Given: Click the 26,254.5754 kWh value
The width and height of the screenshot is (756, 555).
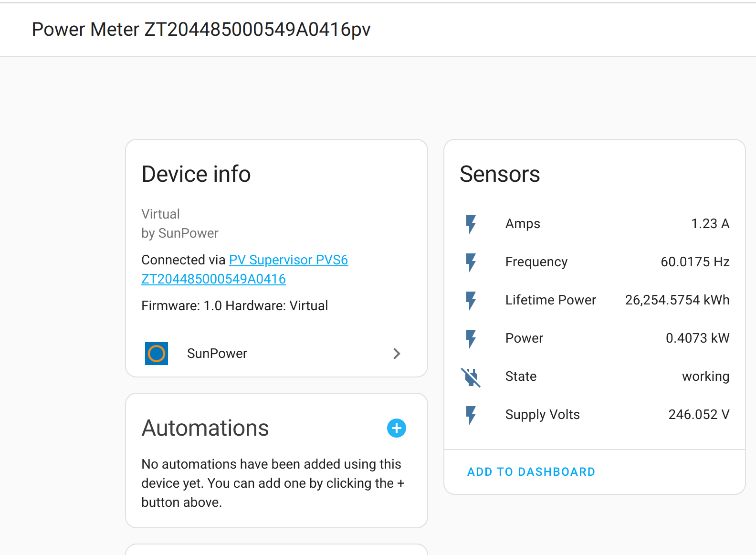Looking at the screenshot, I should click(677, 300).
